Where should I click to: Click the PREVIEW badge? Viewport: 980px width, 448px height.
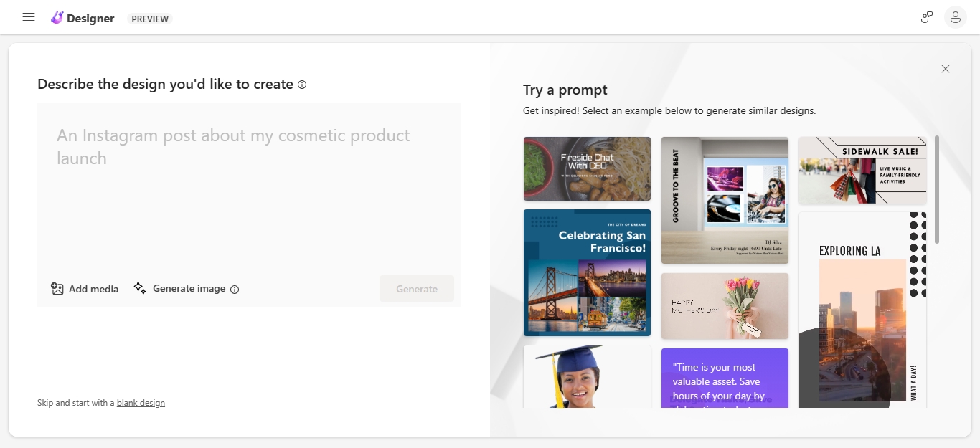(150, 19)
